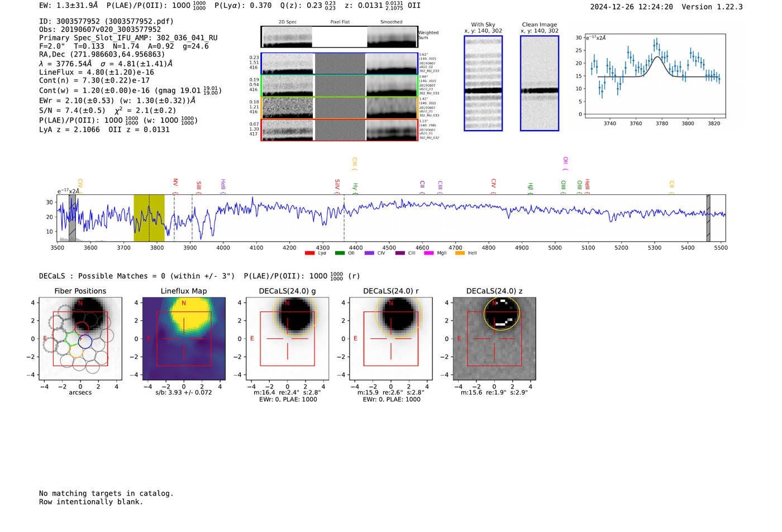Click the red fiber circle in Fiber Positions
This screenshot has height=532, width=782.
(82, 329)
